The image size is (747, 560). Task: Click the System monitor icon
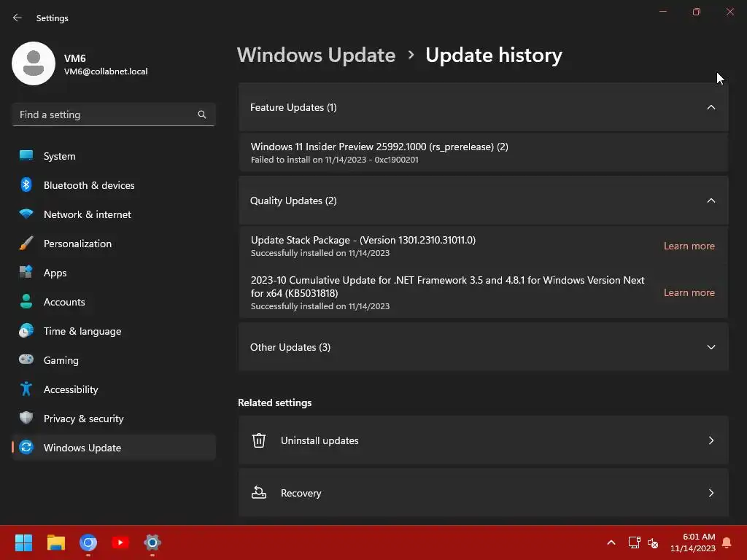26,155
